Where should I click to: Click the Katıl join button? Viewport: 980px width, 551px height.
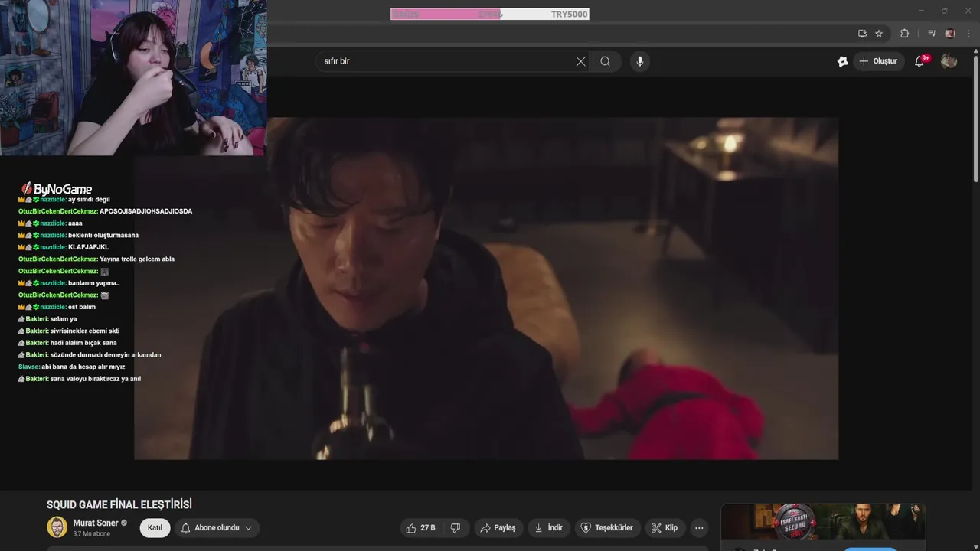155,528
